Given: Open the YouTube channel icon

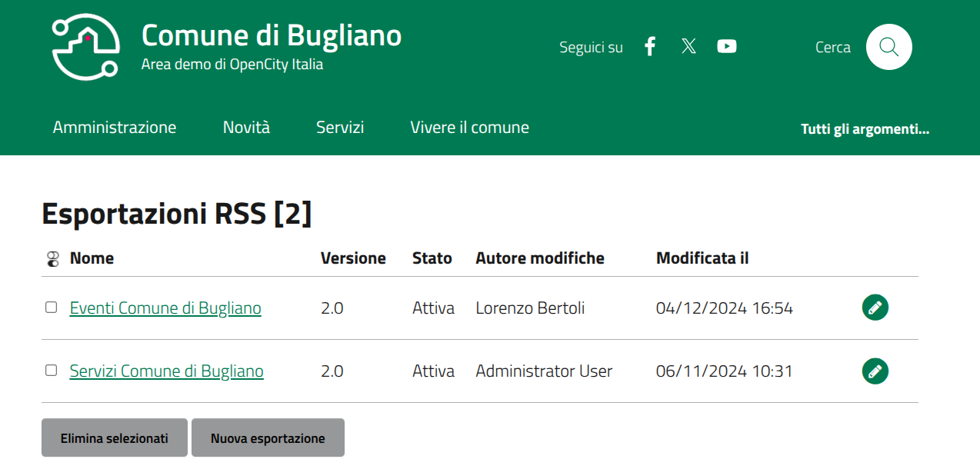Looking at the screenshot, I should 727,47.
